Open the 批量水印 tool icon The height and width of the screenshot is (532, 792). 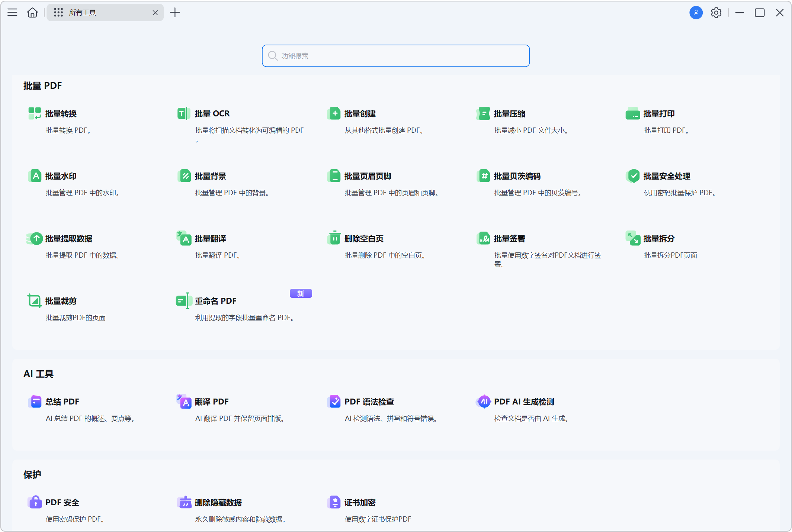tap(35, 176)
